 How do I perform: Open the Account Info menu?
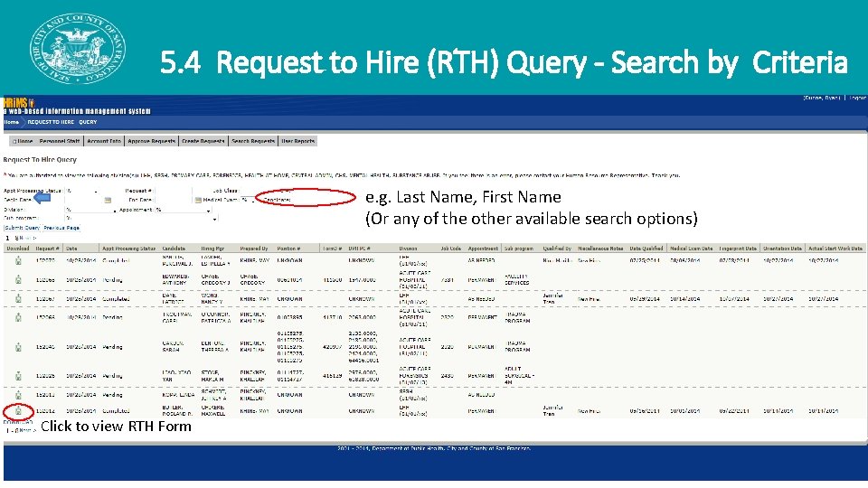[103, 141]
